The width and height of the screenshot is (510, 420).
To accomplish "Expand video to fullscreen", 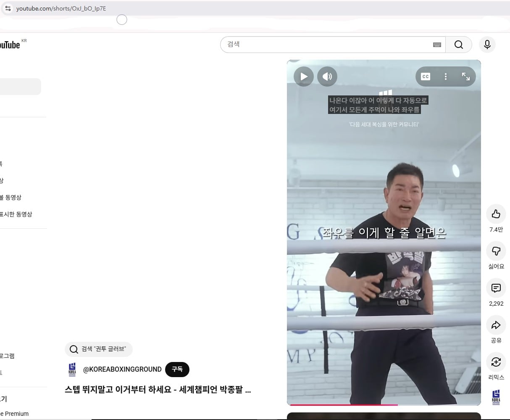I will (x=466, y=77).
